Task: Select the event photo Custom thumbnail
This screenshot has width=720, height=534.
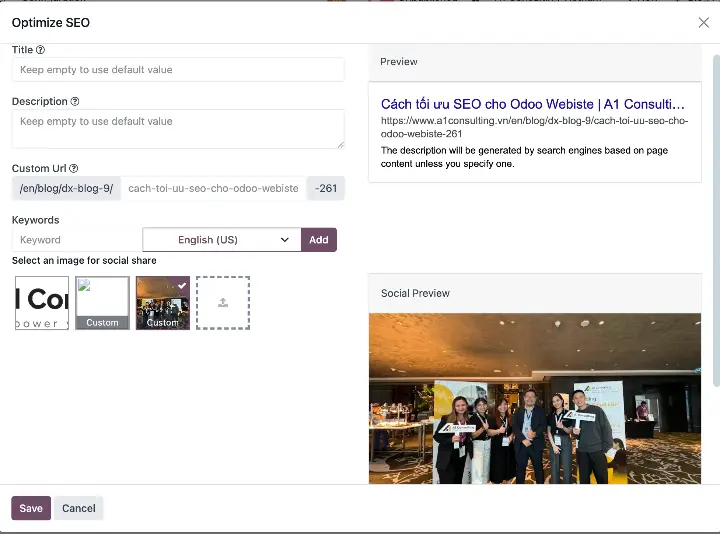Action: click(162, 305)
